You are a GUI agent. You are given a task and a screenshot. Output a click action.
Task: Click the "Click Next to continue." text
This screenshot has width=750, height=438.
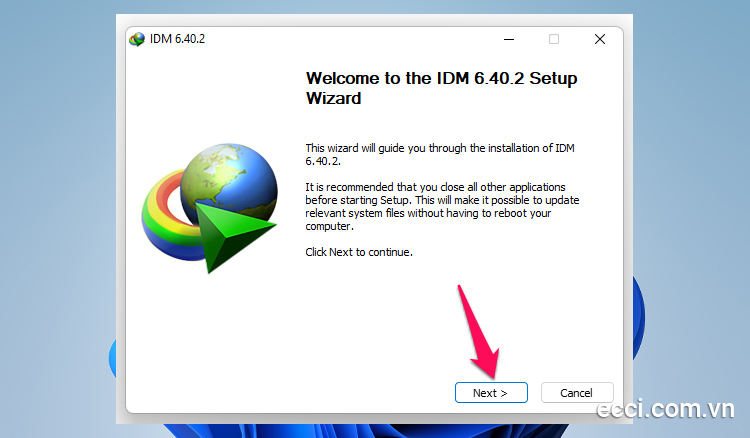359,252
